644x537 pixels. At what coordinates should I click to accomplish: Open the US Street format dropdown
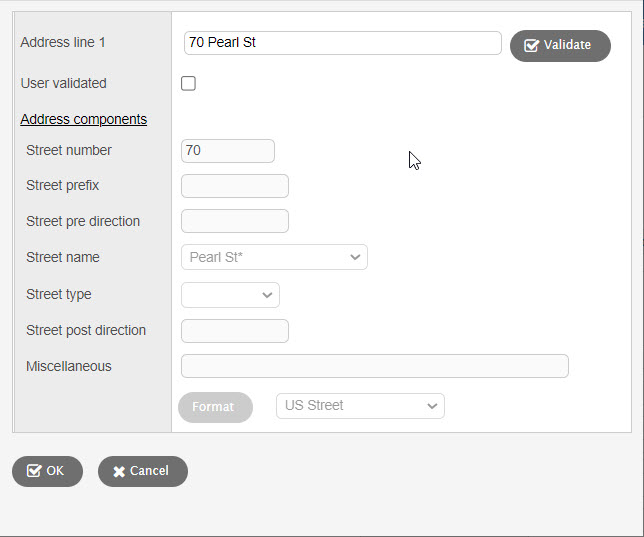[360, 406]
